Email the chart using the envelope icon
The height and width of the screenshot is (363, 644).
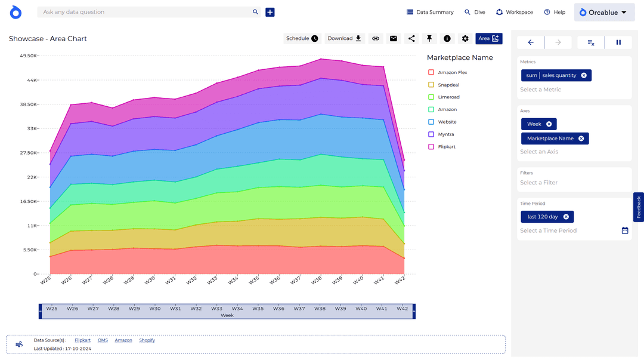pos(394,39)
